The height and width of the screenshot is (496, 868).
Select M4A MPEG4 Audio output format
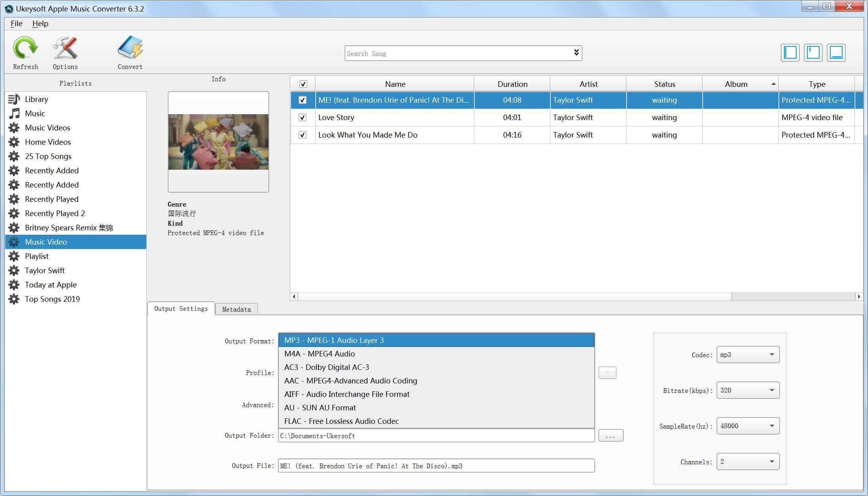437,354
